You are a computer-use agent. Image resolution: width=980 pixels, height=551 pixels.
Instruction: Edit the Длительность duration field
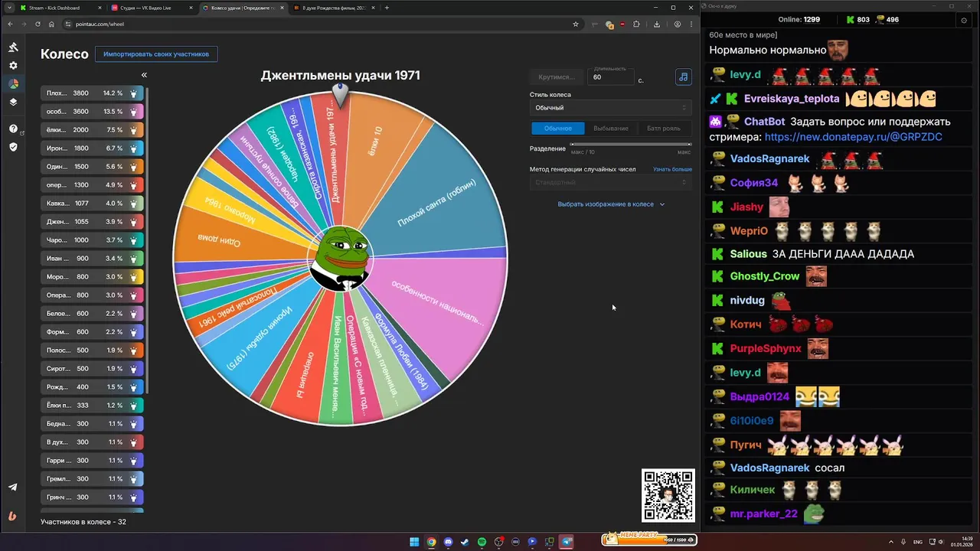[610, 77]
